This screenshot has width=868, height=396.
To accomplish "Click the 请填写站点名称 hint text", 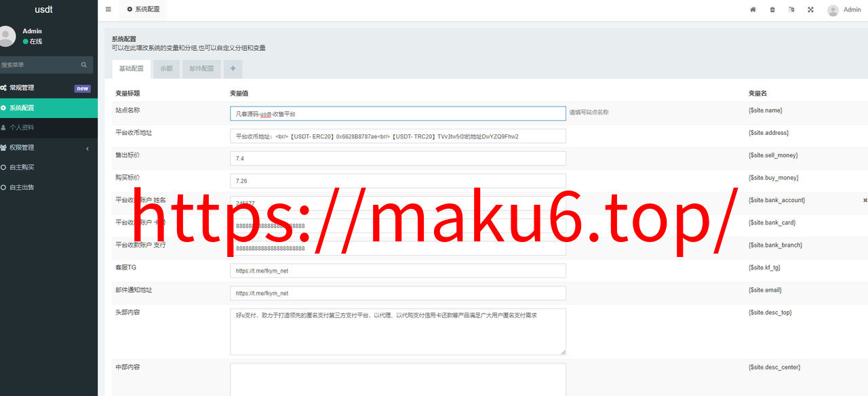I will pyautogui.click(x=589, y=113).
